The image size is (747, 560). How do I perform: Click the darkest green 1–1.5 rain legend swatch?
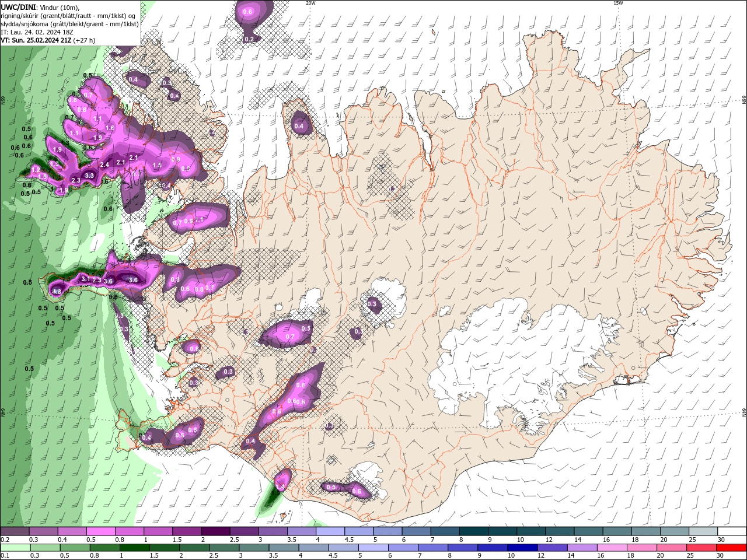pos(134,548)
